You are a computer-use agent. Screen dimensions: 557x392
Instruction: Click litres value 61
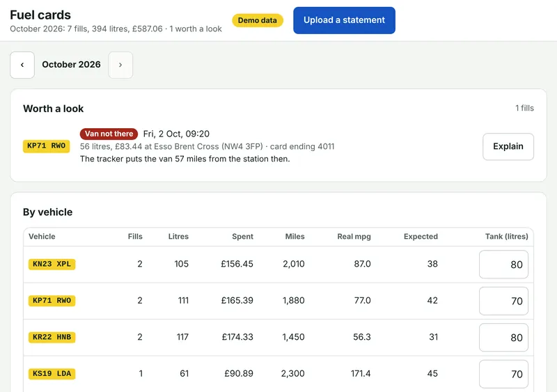tap(184, 373)
